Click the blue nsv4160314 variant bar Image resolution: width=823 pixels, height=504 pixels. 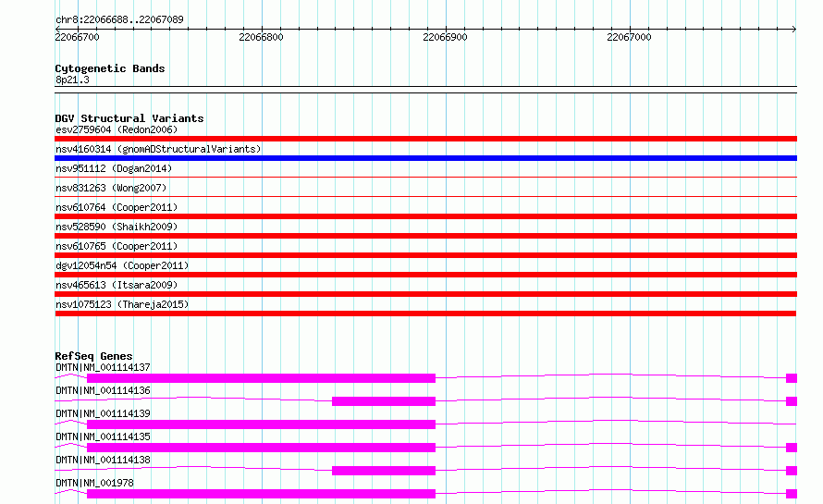tap(425, 158)
